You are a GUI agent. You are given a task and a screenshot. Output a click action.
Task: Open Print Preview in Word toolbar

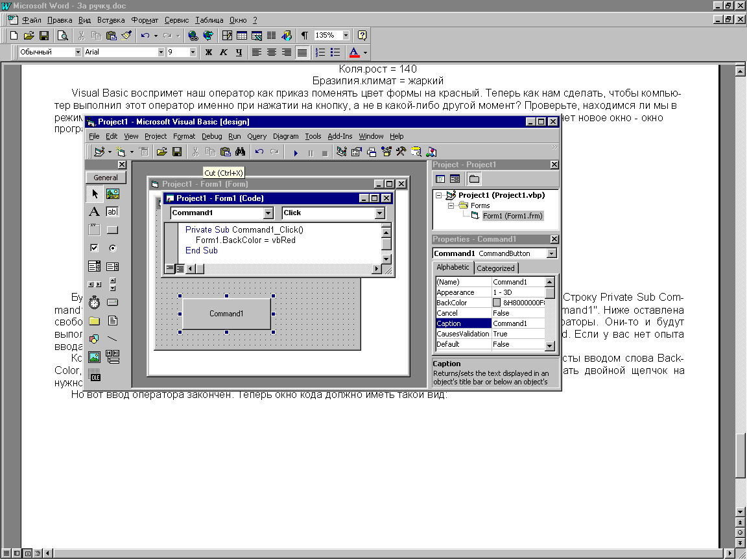coord(62,36)
